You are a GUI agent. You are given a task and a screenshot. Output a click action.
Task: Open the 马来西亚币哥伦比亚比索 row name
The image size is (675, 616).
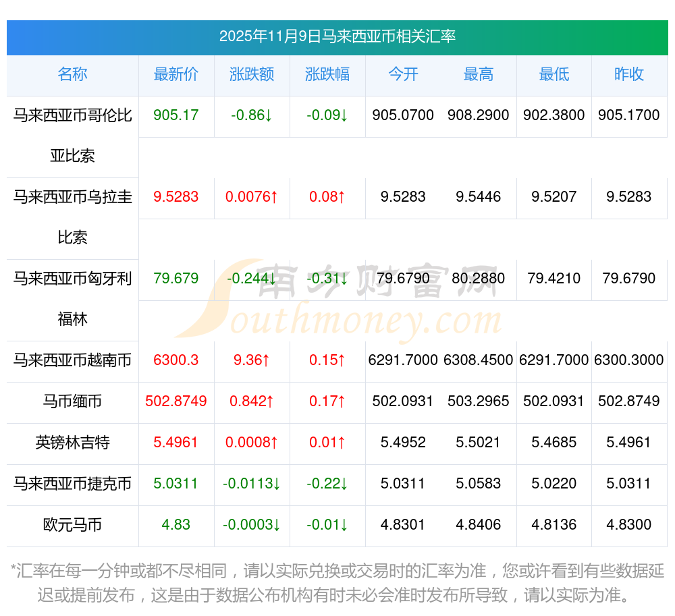coord(72,135)
